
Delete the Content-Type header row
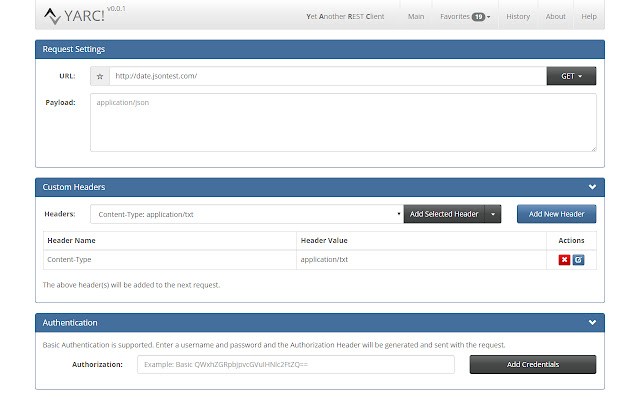pyautogui.click(x=565, y=260)
